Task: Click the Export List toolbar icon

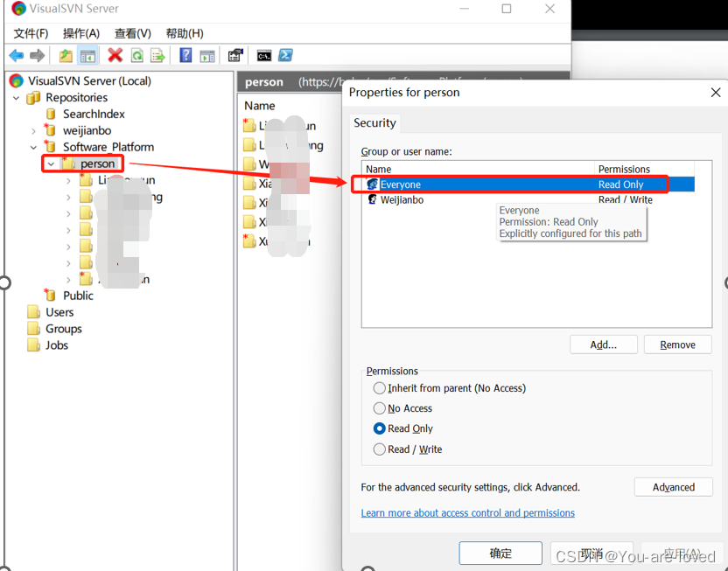Action: coord(157,56)
